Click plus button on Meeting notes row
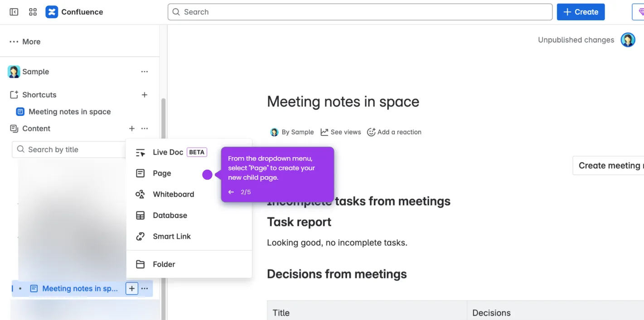This screenshot has height=320, width=644. point(132,288)
